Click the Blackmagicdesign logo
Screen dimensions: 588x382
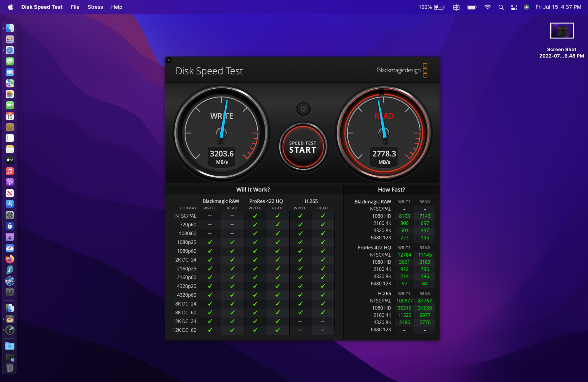click(402, 70)
